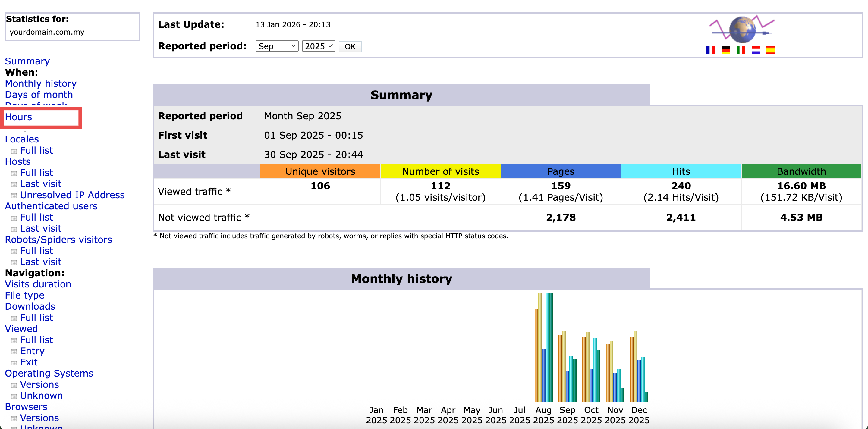Click the small icon next to Entry

[x=14, y=352]
